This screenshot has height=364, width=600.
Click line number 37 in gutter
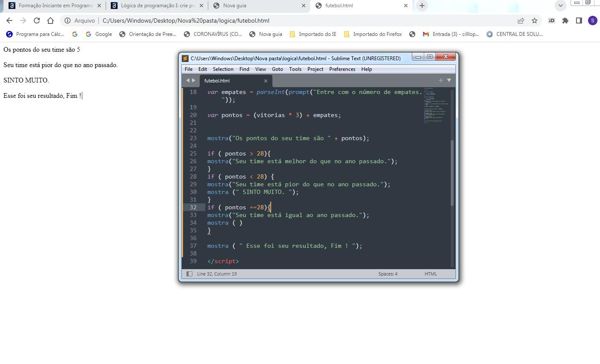tap(193, 246)
